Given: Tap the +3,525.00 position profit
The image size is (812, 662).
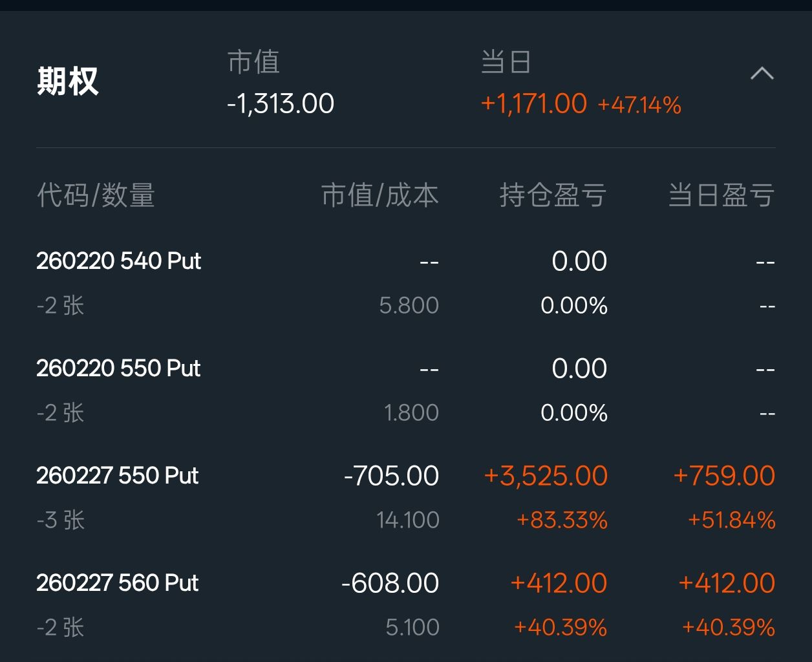Looking at the screenshot, I should click(546, 476).
